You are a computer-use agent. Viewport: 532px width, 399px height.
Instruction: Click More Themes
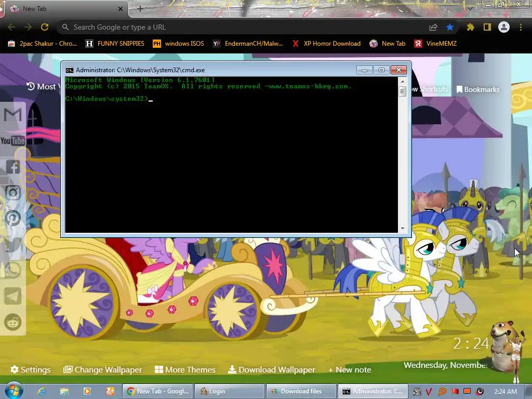pos(185,369)
